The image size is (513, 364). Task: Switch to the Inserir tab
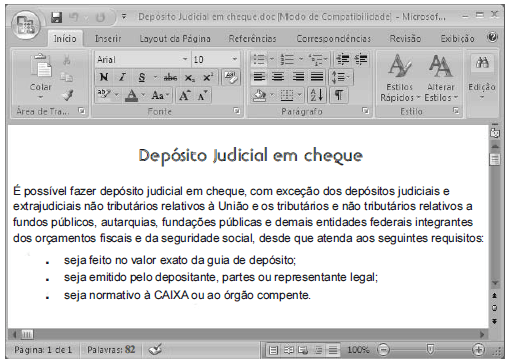tap(108, 39)
